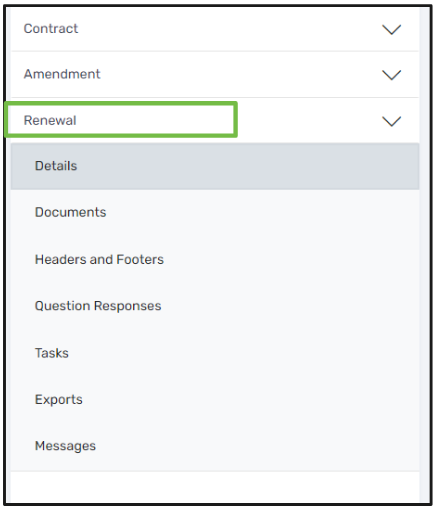Click the Contract heading label
The width and height of the screenshot is (437, 509).
(x=51, y=29)
